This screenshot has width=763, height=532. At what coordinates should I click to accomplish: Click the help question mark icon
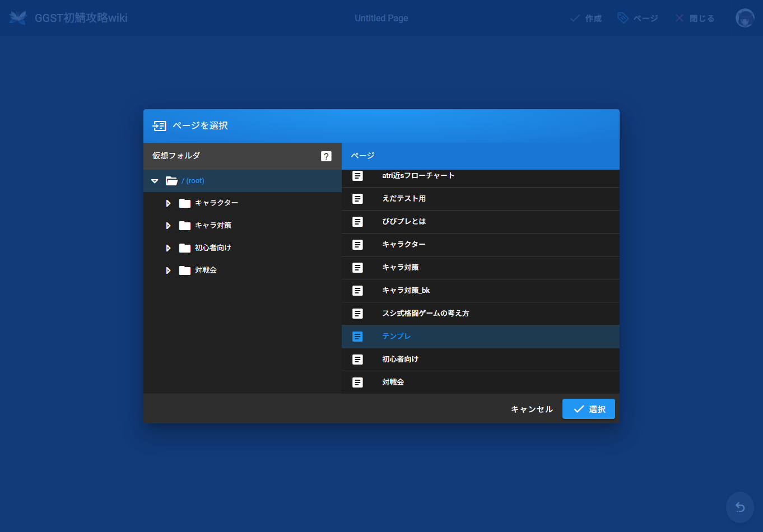pos(326,156)
